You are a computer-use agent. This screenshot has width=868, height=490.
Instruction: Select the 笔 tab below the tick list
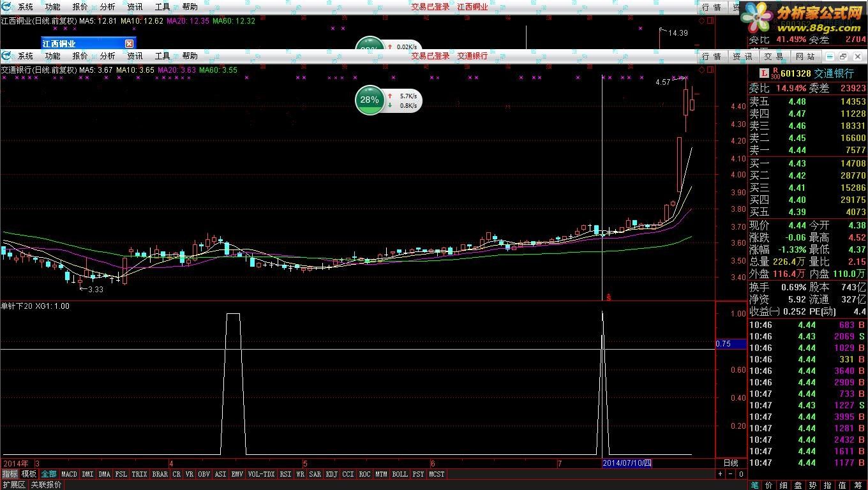[754, 485]
